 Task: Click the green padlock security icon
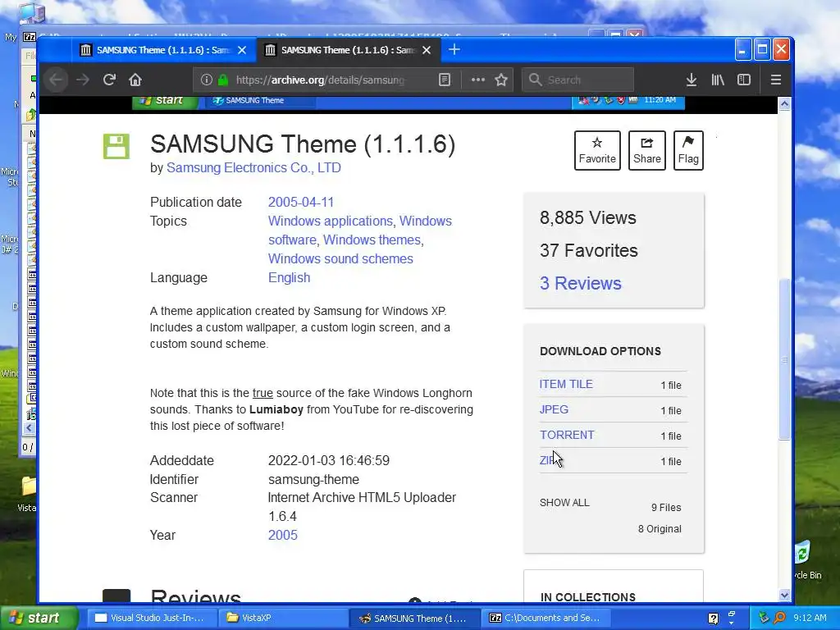223,80
